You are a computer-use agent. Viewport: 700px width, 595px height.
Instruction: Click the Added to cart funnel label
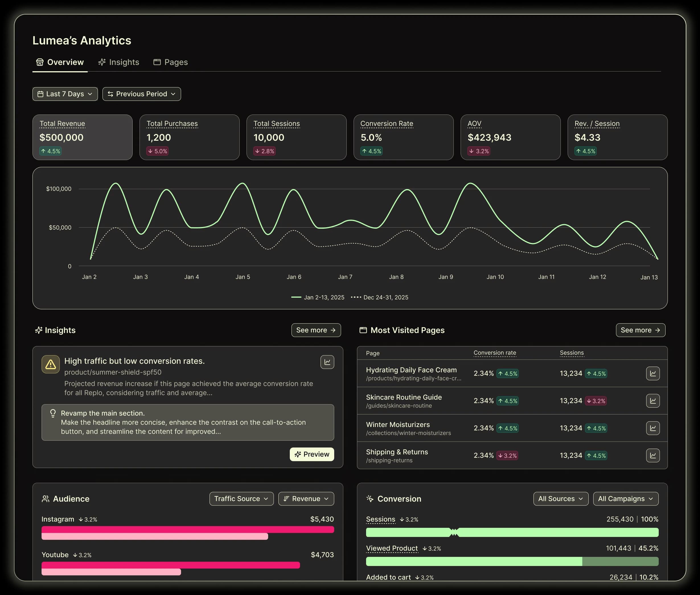click(388, 577)
